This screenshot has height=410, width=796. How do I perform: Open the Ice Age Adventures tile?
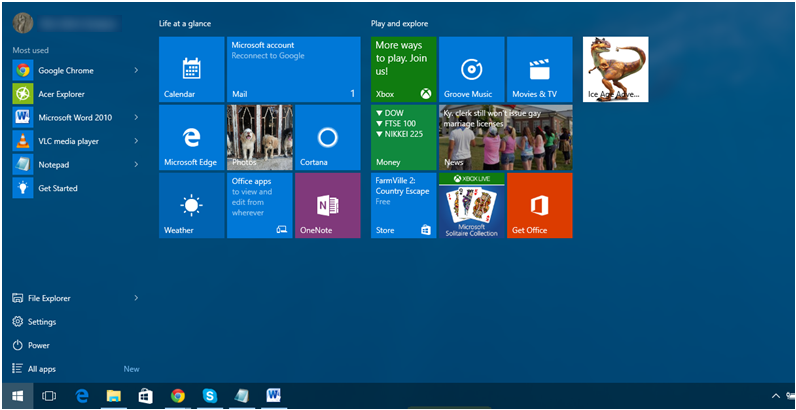(x=615, y=69)
